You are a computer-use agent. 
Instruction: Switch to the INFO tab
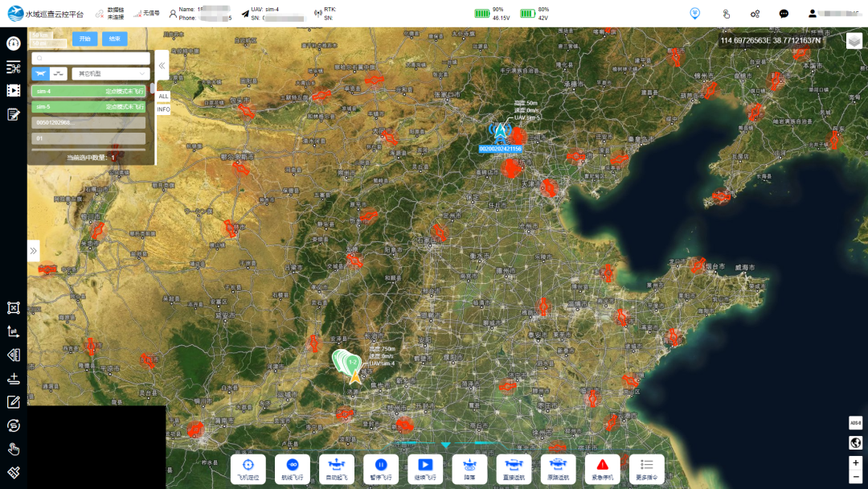coord(163,109)
